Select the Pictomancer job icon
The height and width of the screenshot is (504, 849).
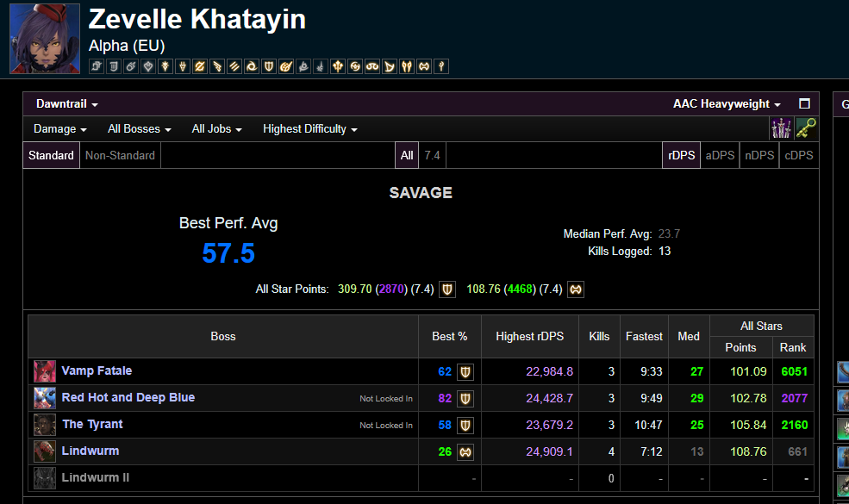pyautogui.click(x=286, y=66)
